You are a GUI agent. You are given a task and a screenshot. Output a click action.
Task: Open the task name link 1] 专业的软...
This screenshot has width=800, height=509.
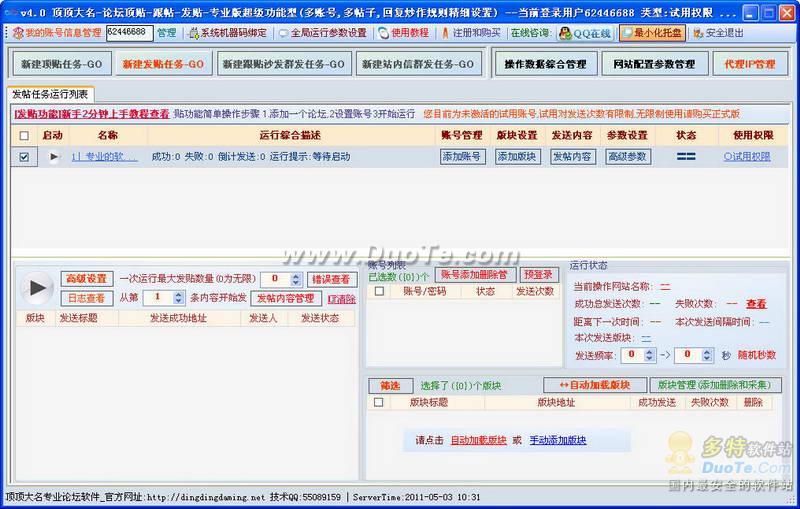(104, 157)
